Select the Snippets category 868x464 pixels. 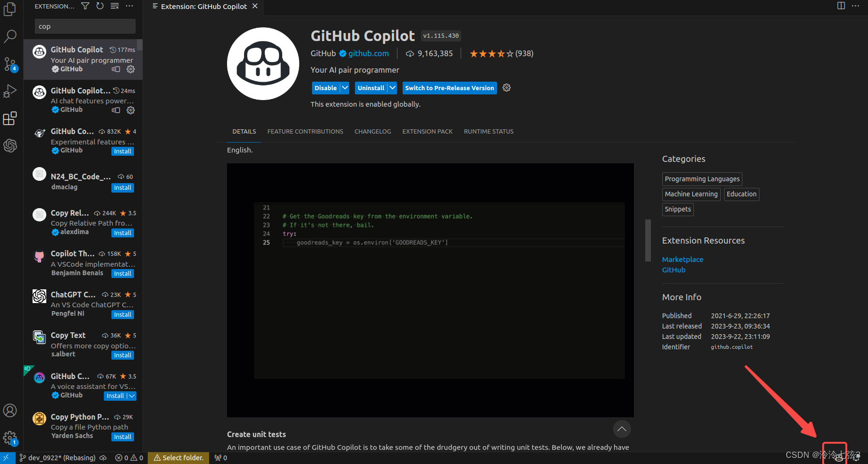pyautogui.click(x=678, y=209)
